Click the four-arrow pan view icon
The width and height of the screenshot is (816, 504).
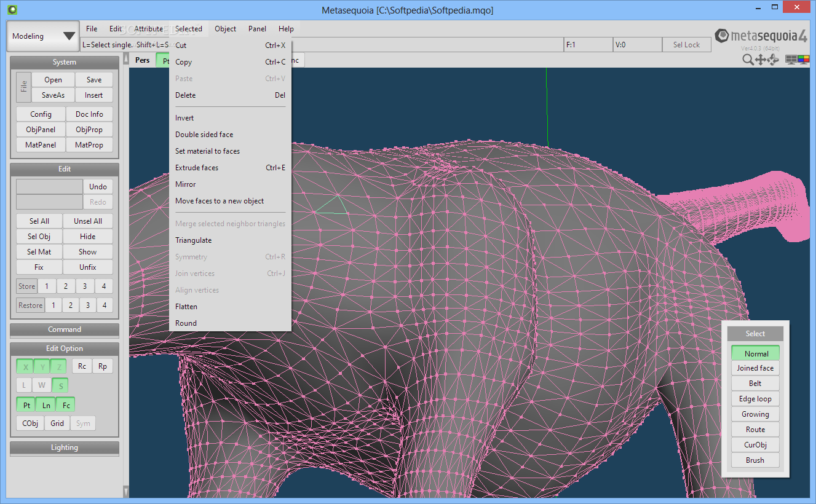tap(761, 60)
